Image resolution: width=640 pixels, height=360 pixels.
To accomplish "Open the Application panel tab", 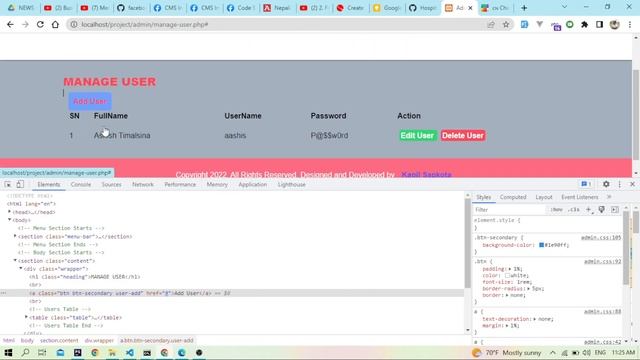I will tap(253, 184).
